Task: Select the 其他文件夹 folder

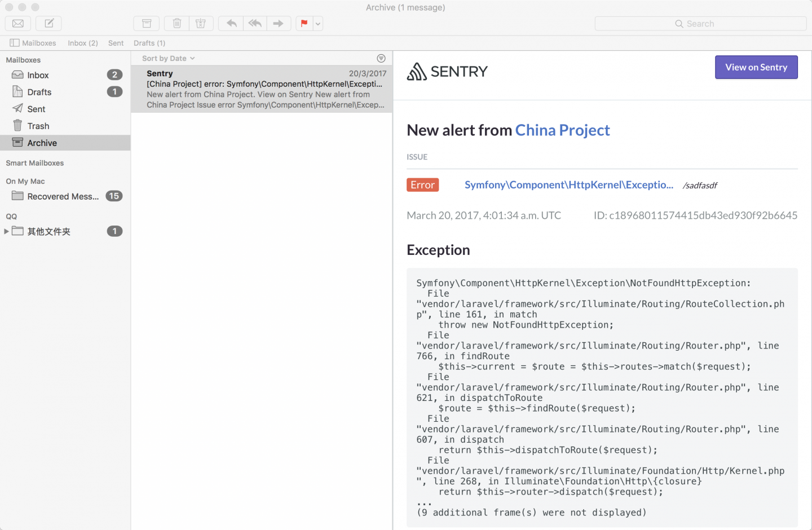Action: [x=65, y=231]
